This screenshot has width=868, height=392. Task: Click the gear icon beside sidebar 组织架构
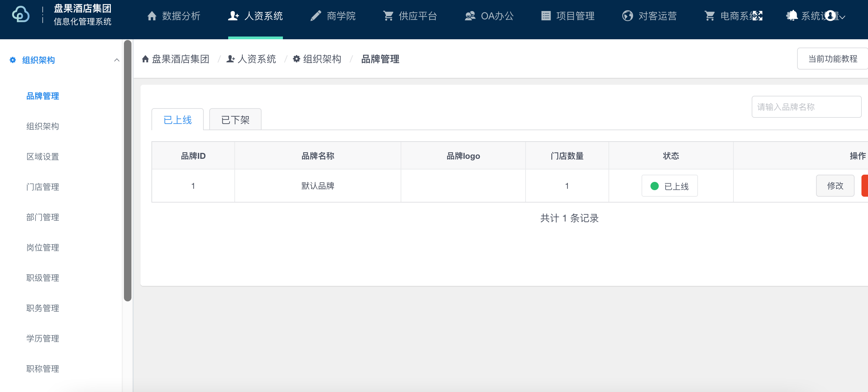click(13, 60)
